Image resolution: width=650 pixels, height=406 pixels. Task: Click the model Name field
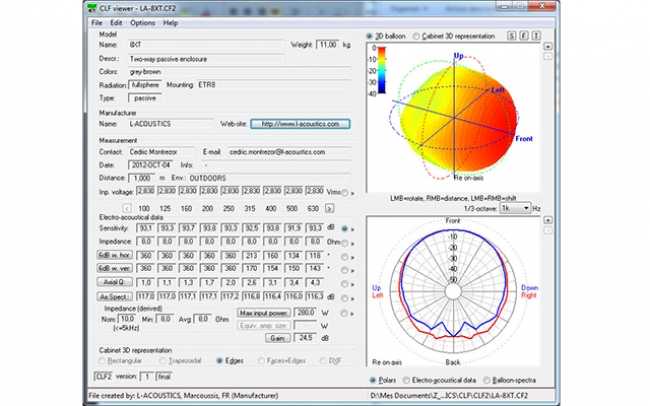tap(206, 45)
